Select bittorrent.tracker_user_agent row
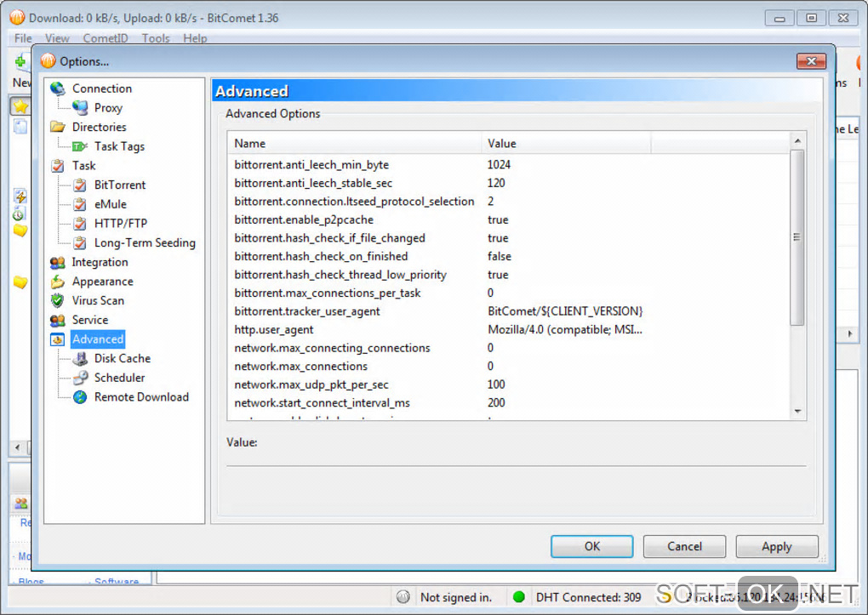868x615 pixels. coord(508,310)
